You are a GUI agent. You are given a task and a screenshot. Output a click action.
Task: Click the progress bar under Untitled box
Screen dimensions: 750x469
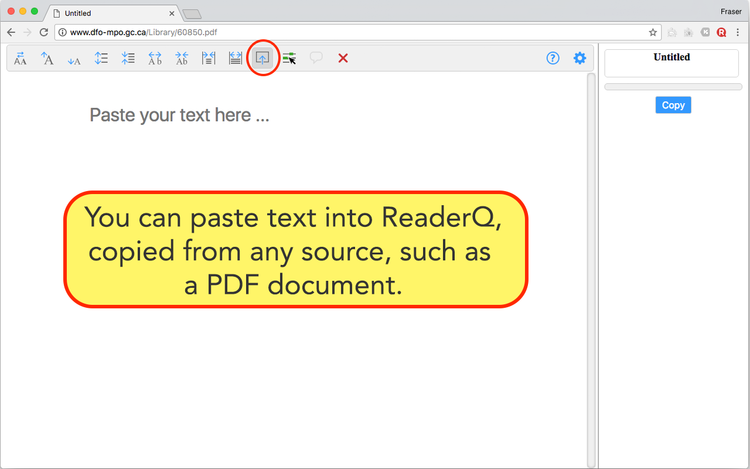pos(673,87)
